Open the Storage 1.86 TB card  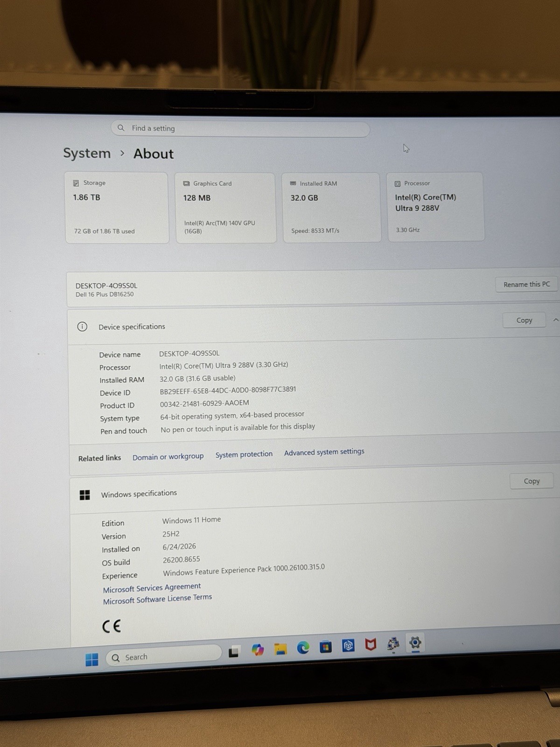coord(117,207)
